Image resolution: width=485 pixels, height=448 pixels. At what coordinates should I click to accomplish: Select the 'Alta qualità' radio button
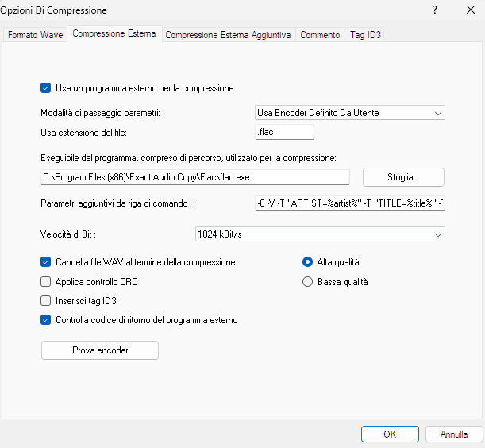(308, 261)
